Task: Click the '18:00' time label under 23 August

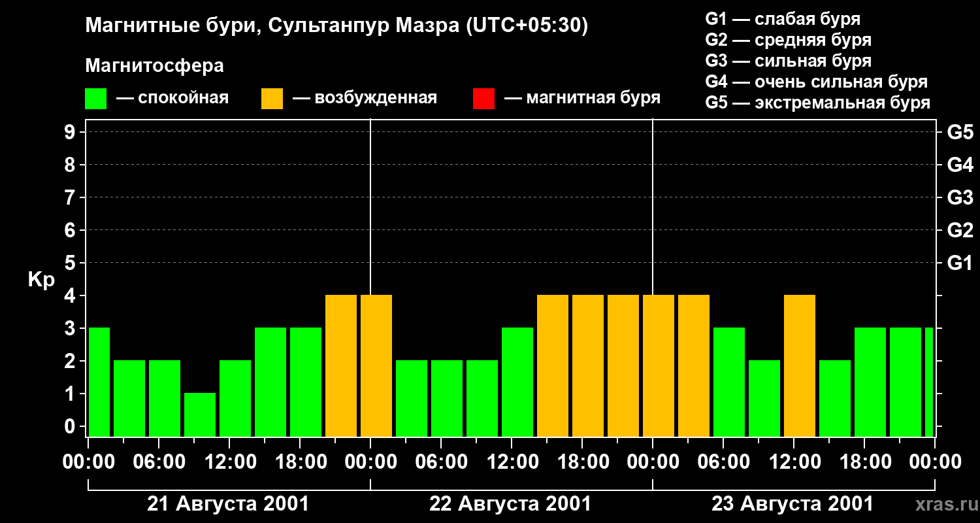Action: 864,462
